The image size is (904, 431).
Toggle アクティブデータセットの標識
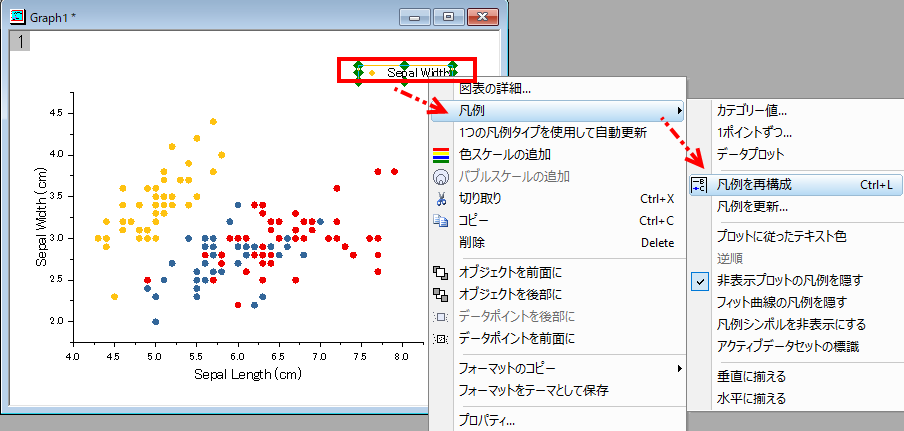click(x=788, y=346)
